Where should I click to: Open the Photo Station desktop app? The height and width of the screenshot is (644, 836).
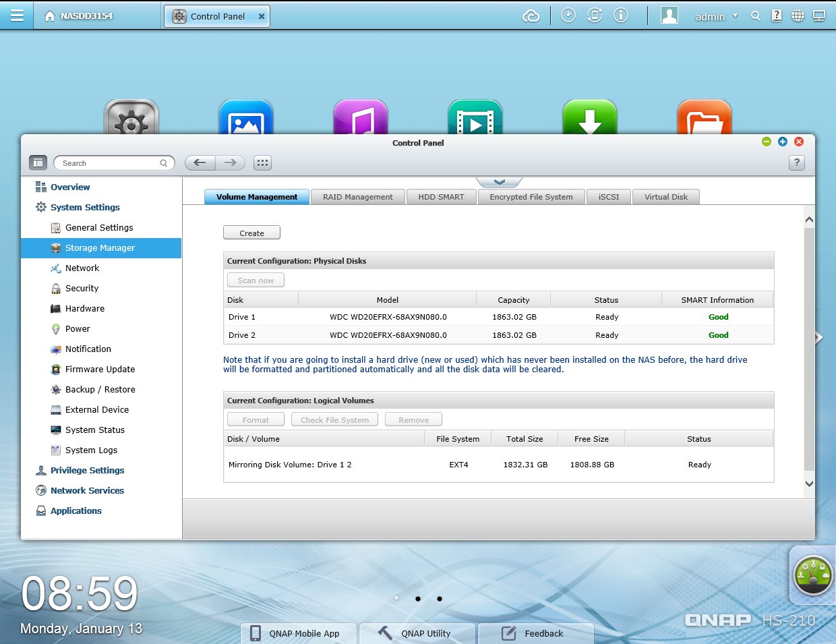pyautogui.click(x=246, y=117)
